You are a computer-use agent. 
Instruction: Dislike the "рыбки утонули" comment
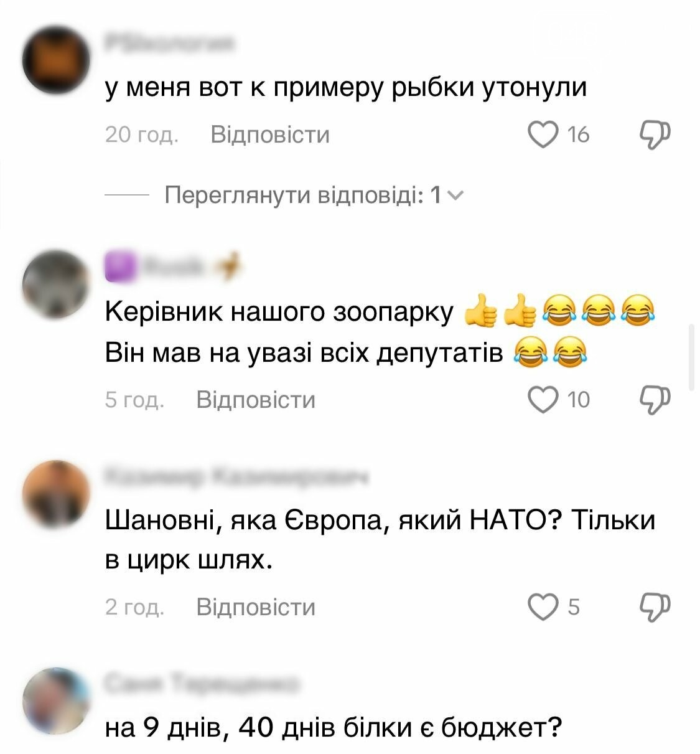click(655, 134)
